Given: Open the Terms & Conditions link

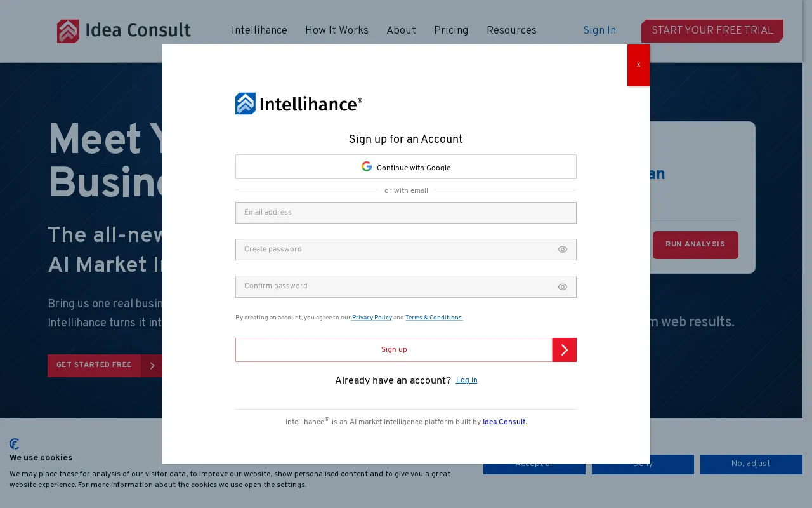Looking at the screenshot, I should coord(434,317).
